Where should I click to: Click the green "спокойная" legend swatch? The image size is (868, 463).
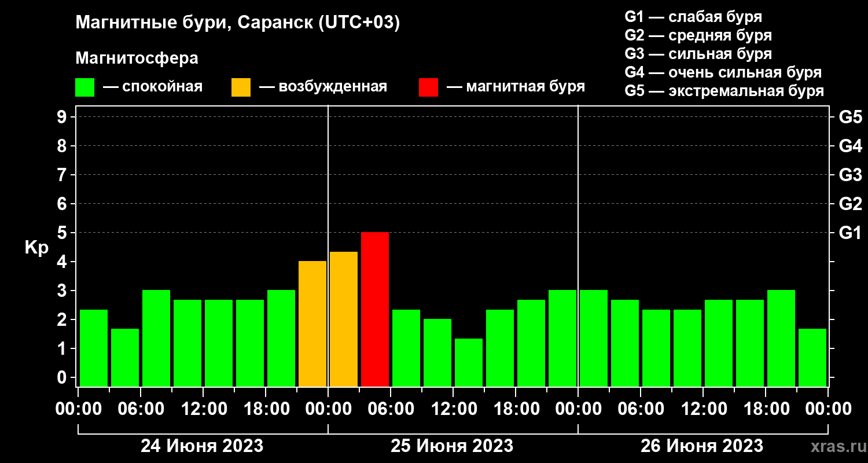(84, 87)
